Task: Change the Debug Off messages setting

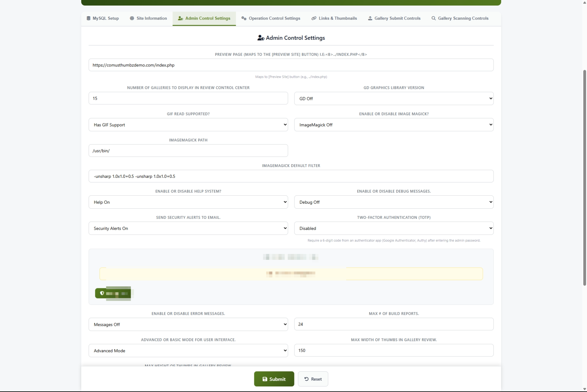Action: [393, 202]
